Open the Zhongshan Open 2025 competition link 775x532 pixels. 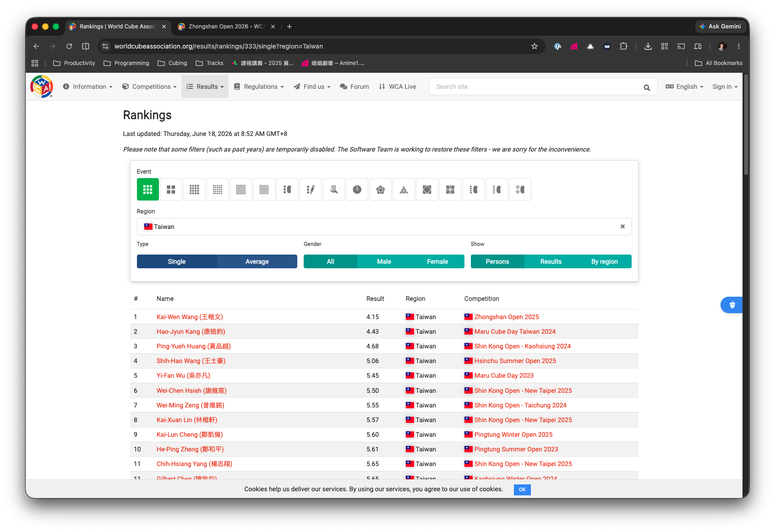point(507,317)
